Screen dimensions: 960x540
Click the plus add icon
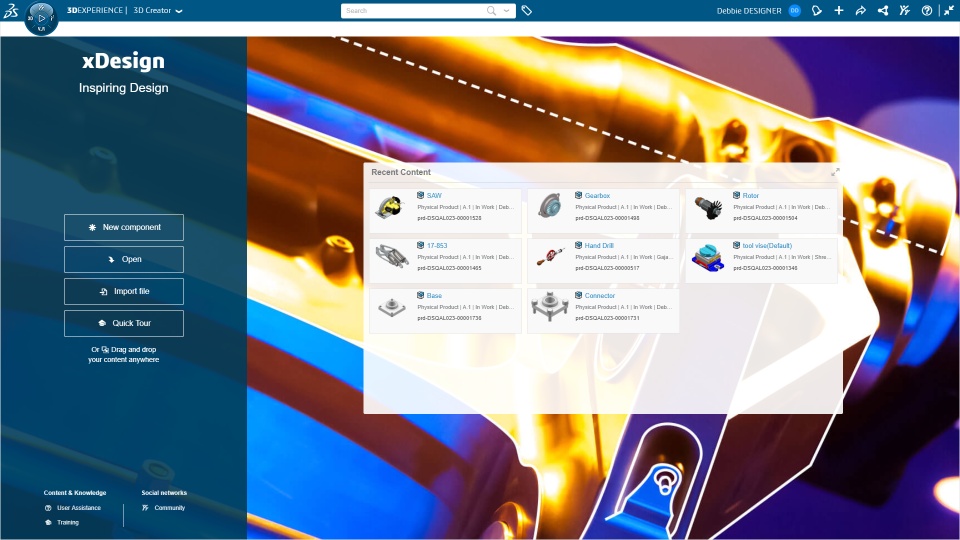(x=839, y=10)
